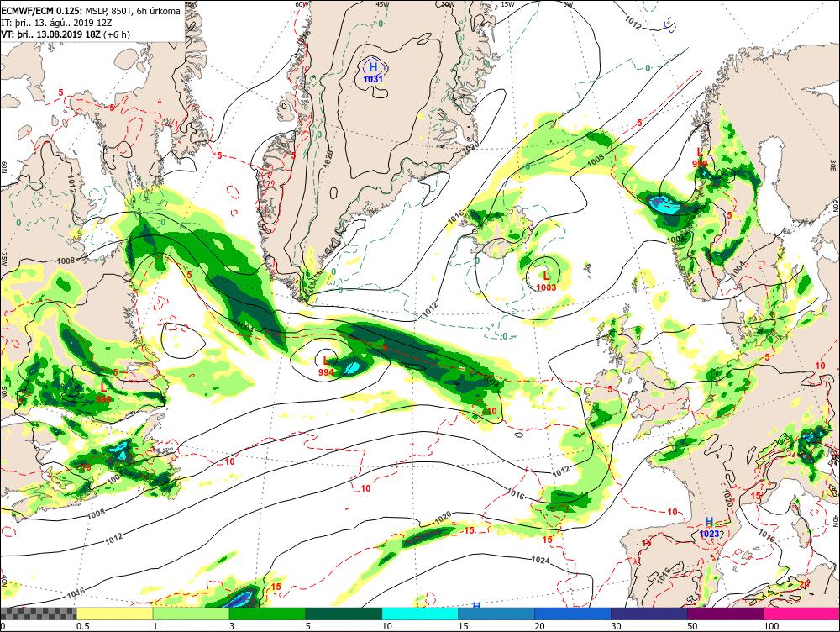The height and width of the screenshot is (632, 840).
Task: Click the VT valid time line 18Z (+6 h)
Action: pos(66,34)
